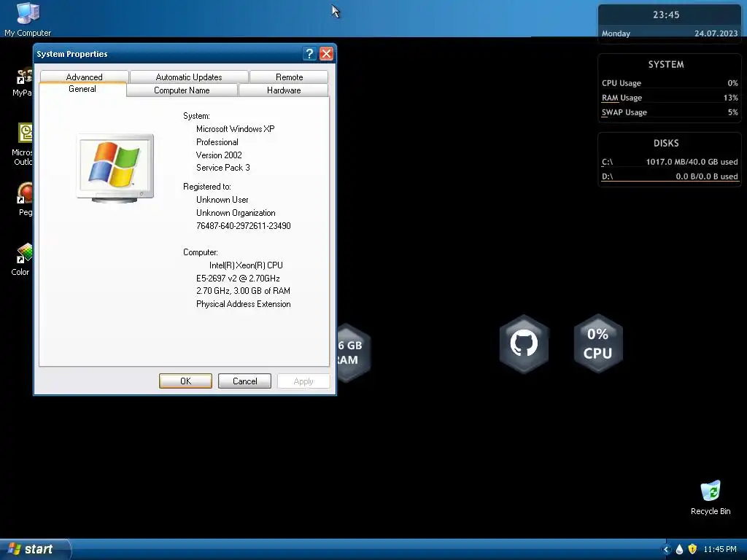Click the GitHub hexagon widget

coord(524,343)
